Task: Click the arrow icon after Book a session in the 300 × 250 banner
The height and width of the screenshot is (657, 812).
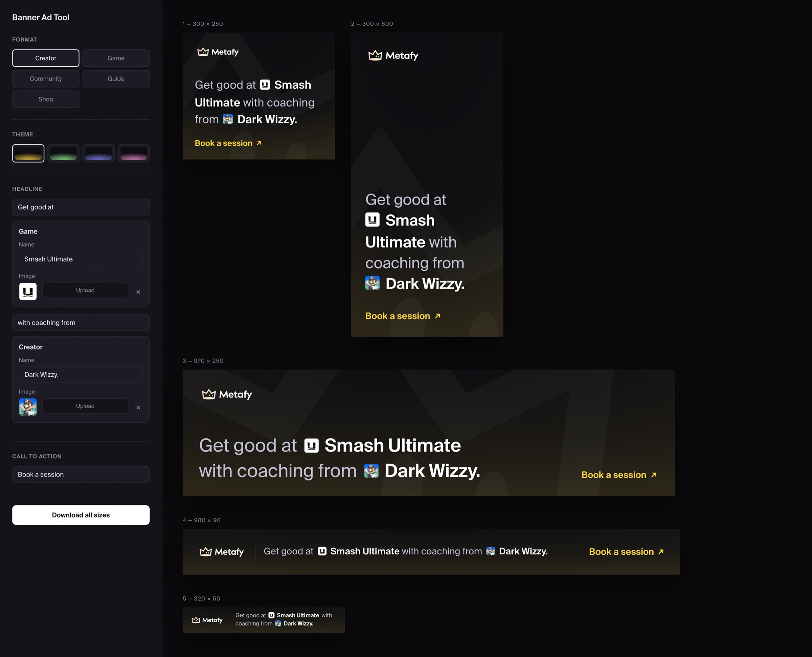Action: pos(259,143)
